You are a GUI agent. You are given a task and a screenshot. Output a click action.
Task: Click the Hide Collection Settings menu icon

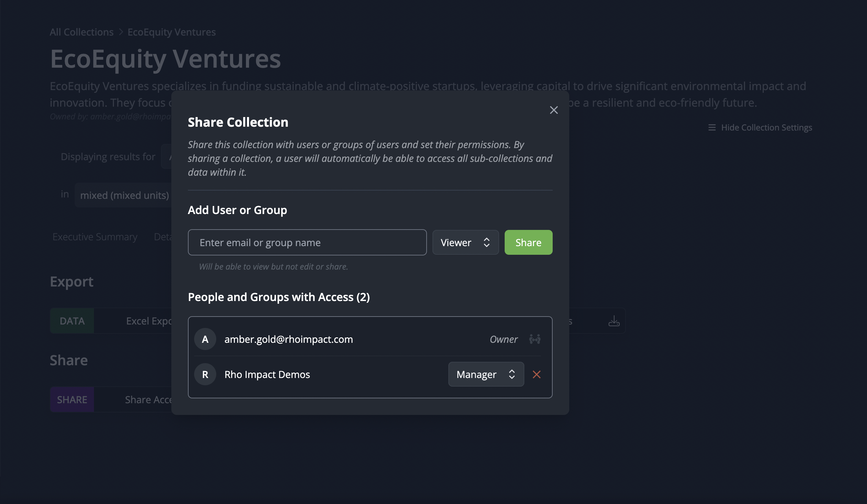point(712,128)
